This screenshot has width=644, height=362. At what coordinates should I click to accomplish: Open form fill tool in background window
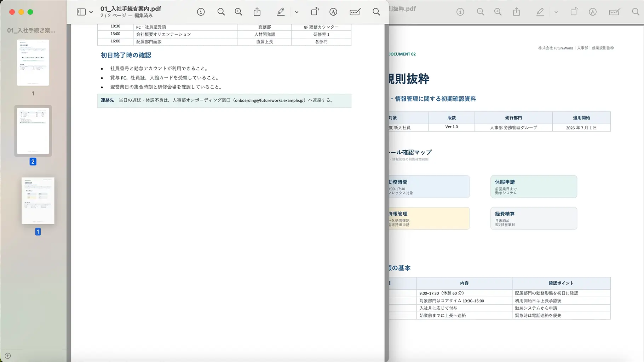click(614, 12)
